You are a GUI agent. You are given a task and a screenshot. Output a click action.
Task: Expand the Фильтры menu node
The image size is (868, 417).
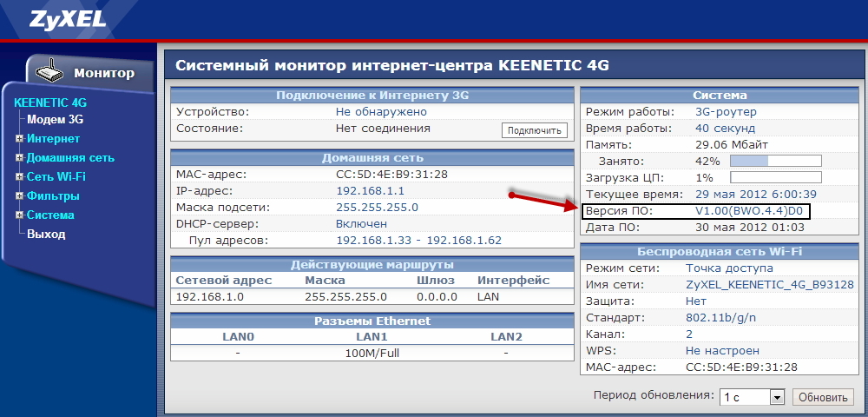(19, 196)
